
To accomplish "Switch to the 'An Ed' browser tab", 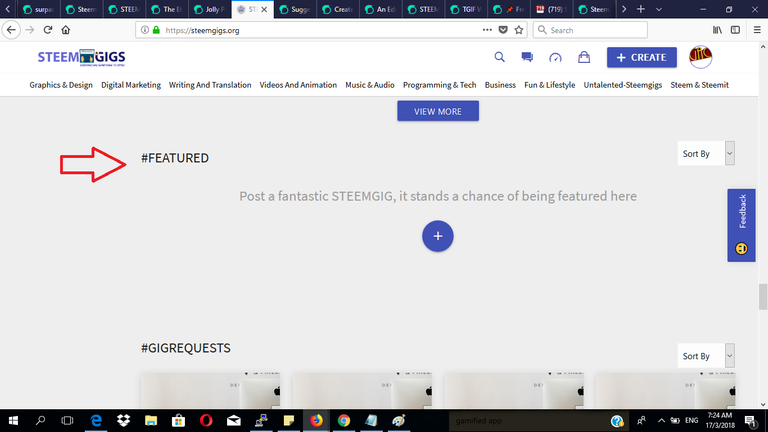I will [x=381, y=9].
